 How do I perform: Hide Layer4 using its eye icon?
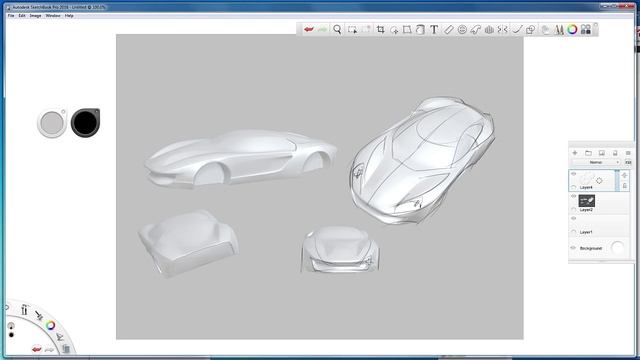573,174
